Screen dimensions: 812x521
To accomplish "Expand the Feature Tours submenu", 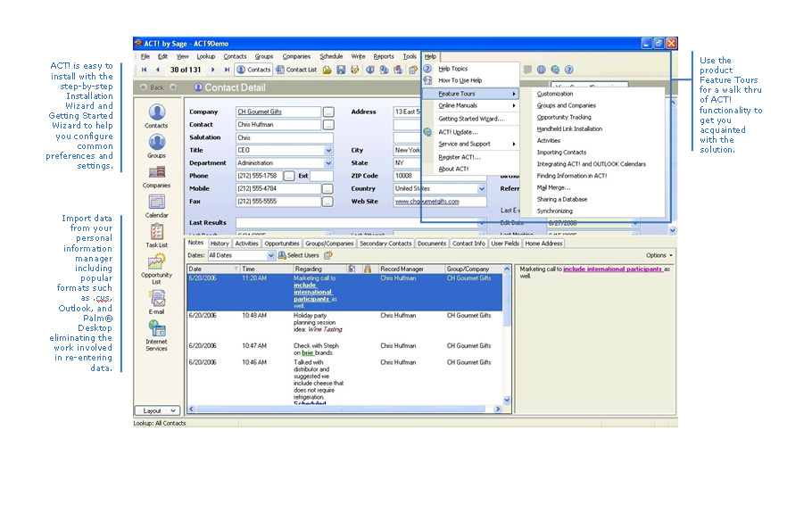I will 471,94.
